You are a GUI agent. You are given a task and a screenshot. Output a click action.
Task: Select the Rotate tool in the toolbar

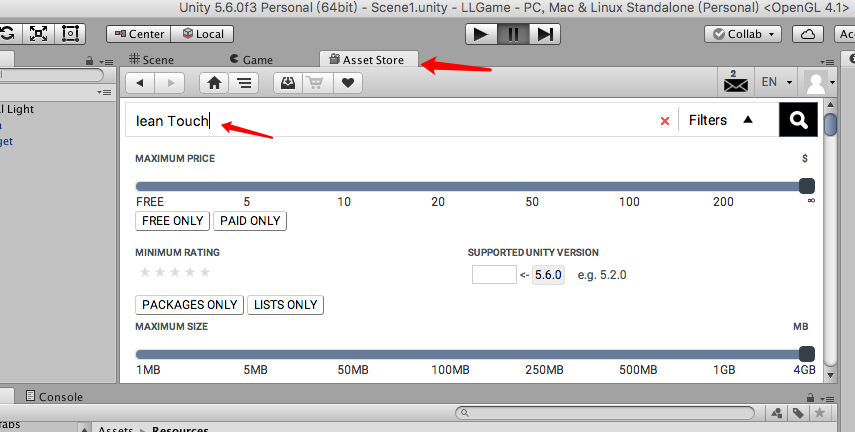[x=7, y=34]
